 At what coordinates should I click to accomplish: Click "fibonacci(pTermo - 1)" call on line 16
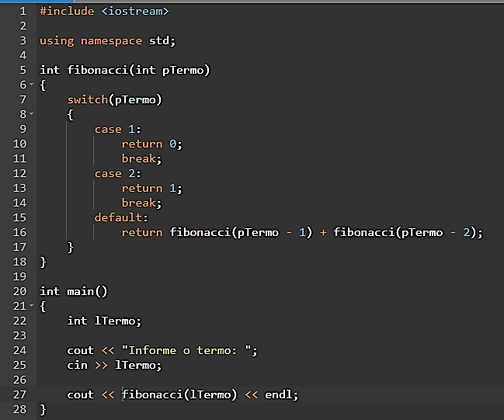click(x=241, y=232)
